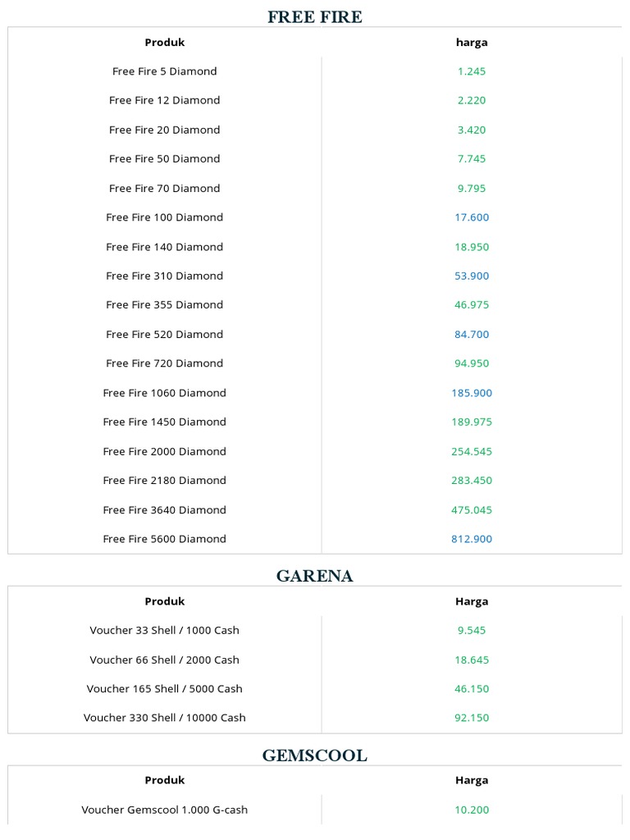The height and width of the screenshot is (840, 630).
Task: Click the 812.900 price for 5600 Diamond
Action: (472, 539)
